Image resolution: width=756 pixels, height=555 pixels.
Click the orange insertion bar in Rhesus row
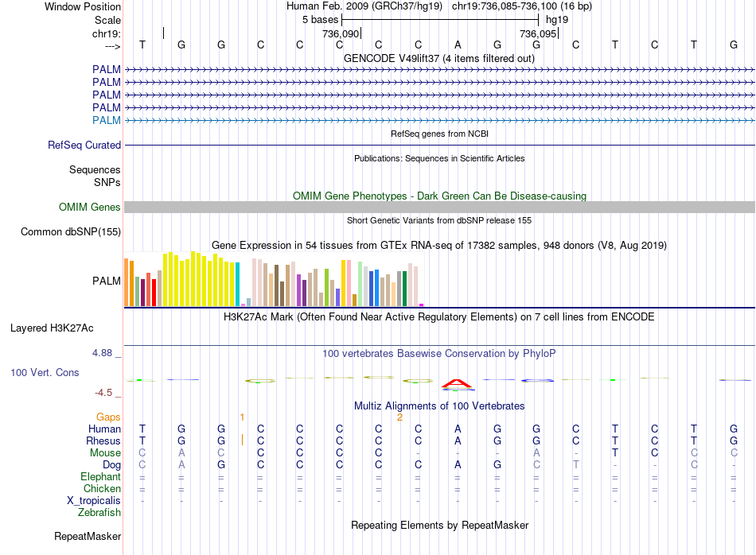(x=242, y=440)
